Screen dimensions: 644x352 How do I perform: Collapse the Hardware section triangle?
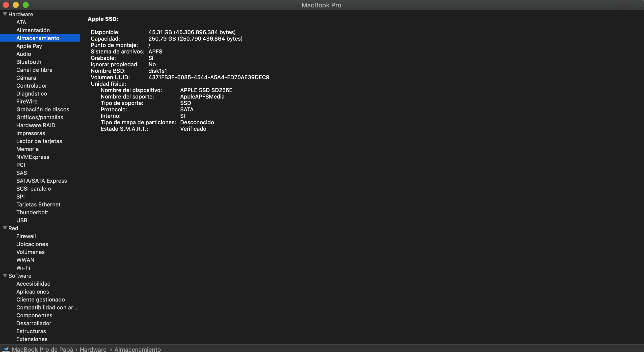5,14
